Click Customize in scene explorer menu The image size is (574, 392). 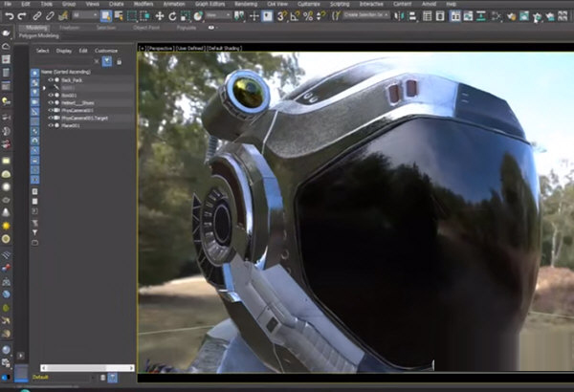106,51
